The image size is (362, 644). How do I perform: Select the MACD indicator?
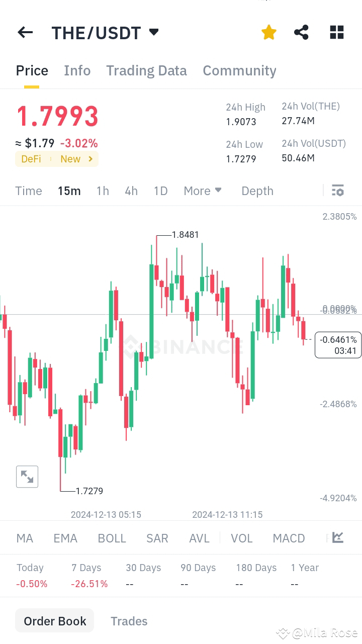[x=289, y=538]
